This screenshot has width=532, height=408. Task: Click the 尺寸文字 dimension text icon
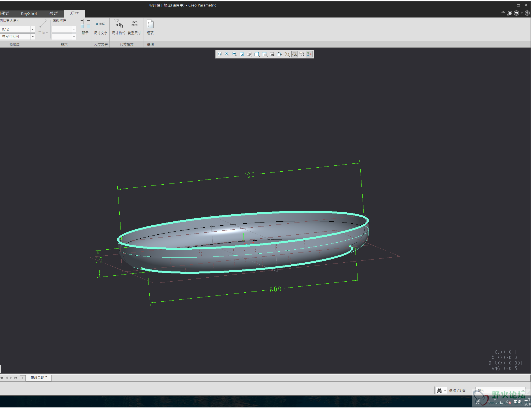pyautogui.click(x=101, y=24)
